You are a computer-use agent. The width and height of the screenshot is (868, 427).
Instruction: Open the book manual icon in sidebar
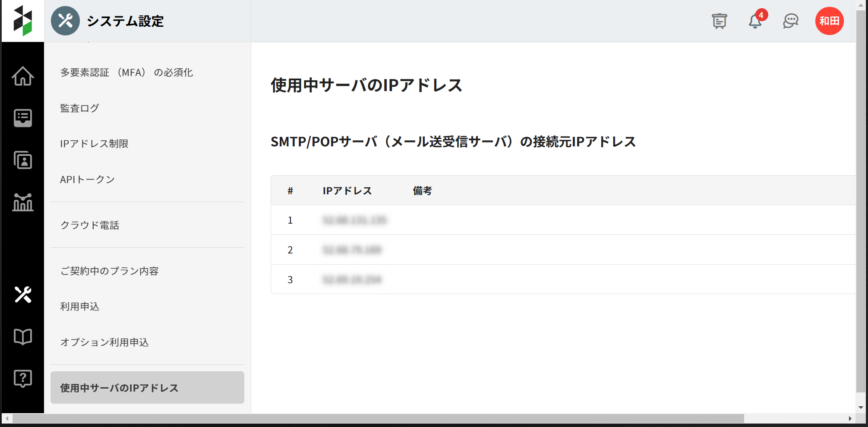coord(22,337)
